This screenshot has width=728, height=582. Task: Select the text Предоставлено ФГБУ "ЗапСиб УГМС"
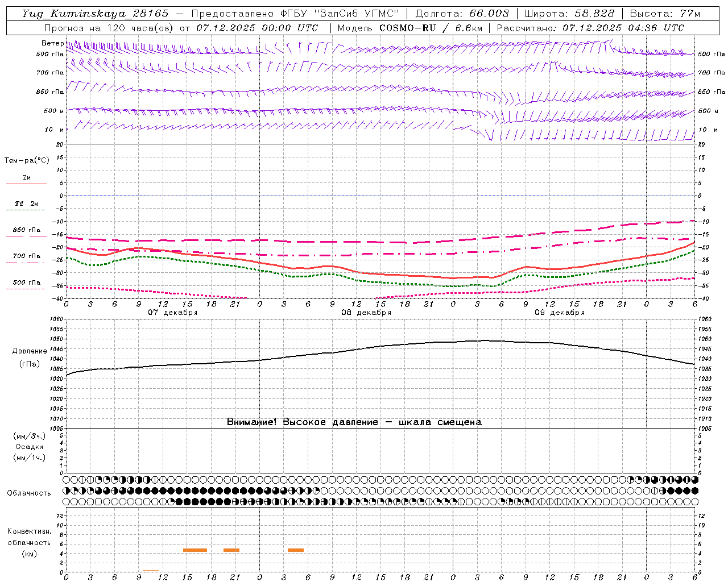pyautogui.click(x=295, y=14)
